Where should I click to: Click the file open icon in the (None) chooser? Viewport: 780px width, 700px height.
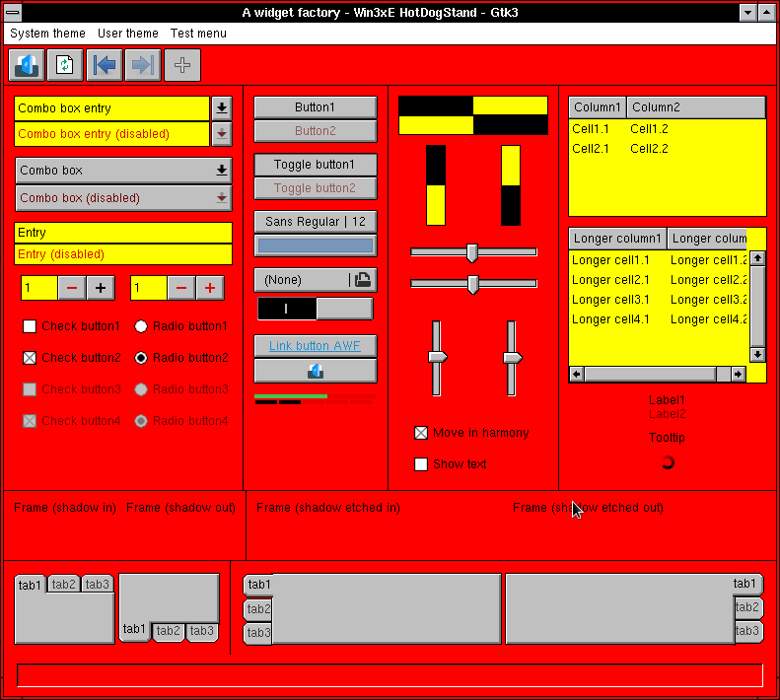point(363,280)
